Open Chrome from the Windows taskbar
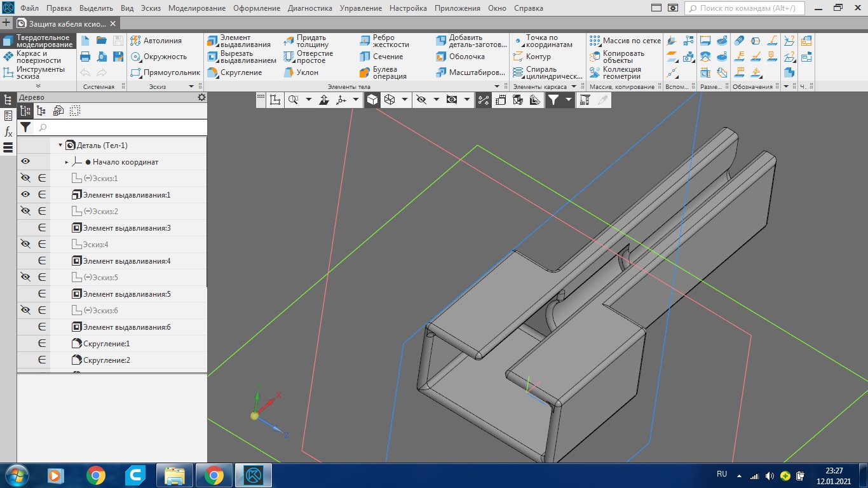The image size is (868, 488). pos(96,475)
